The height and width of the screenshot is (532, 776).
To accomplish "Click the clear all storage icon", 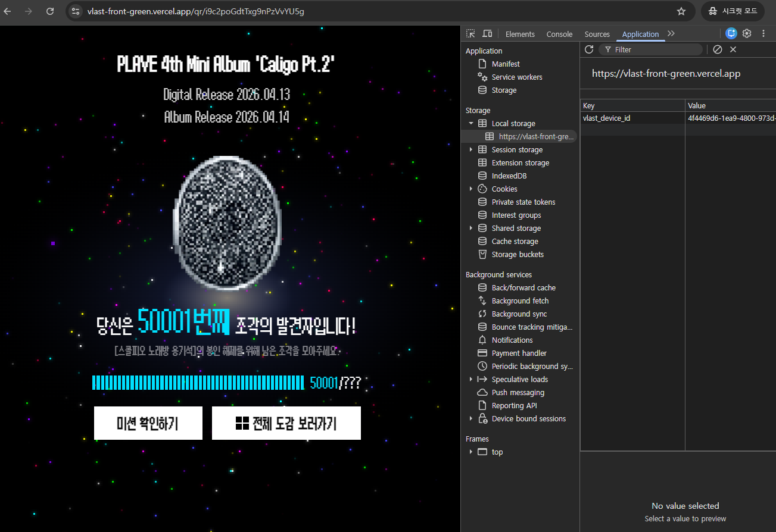I will click(x=718, y=49).
